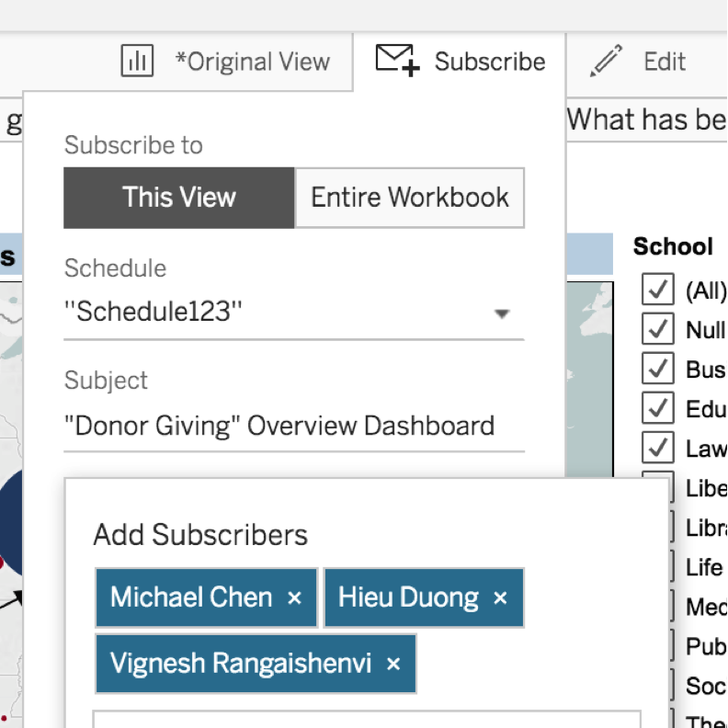Remove Vignesh Rangaishenvi from subscribers

pos(393,664)
